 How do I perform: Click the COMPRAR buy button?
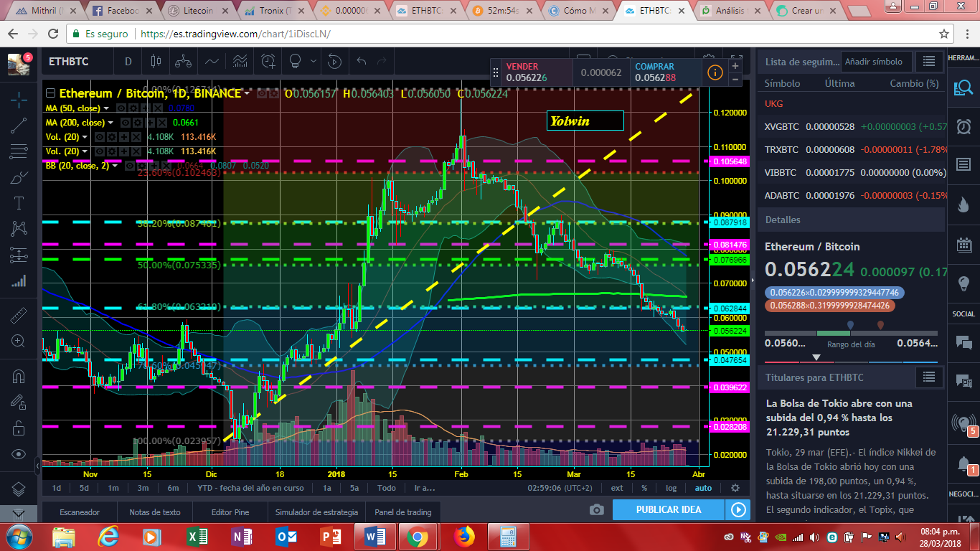[665, 72]
